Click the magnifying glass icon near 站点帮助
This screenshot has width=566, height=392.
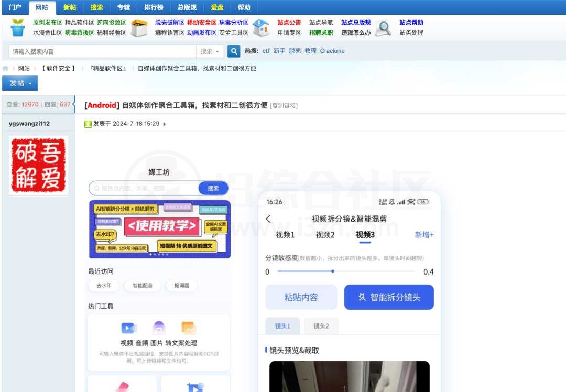(x=383, y=28)
